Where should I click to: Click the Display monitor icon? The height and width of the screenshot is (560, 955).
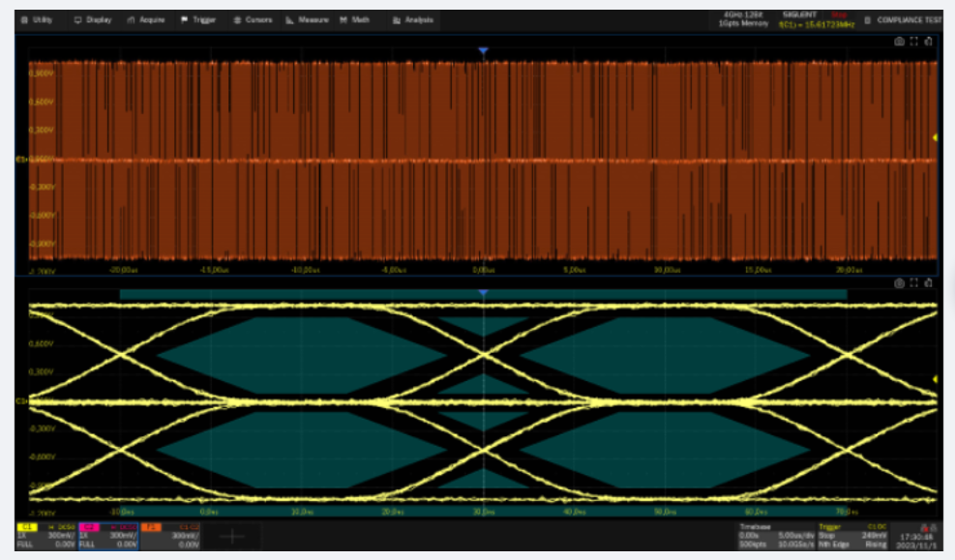coord(78,20)
